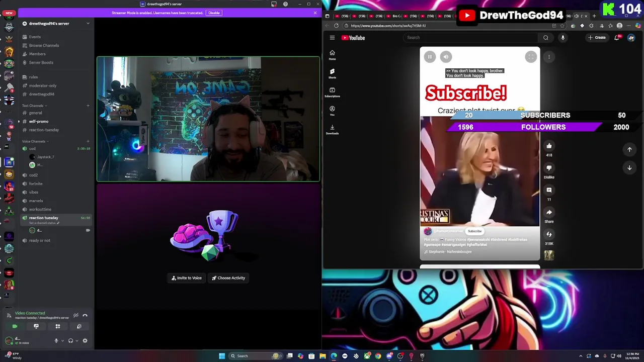Viewport: 644px width, 362px height.
Task: Deafen Discord with headphones icon
Action: [70, 341]
